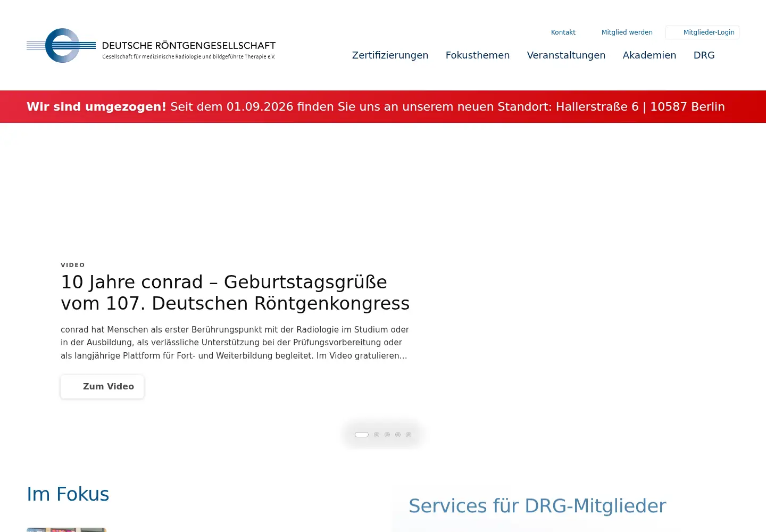Click the '10 Jahre conrad' headline

pyautogui.click(x=235, y=293)
